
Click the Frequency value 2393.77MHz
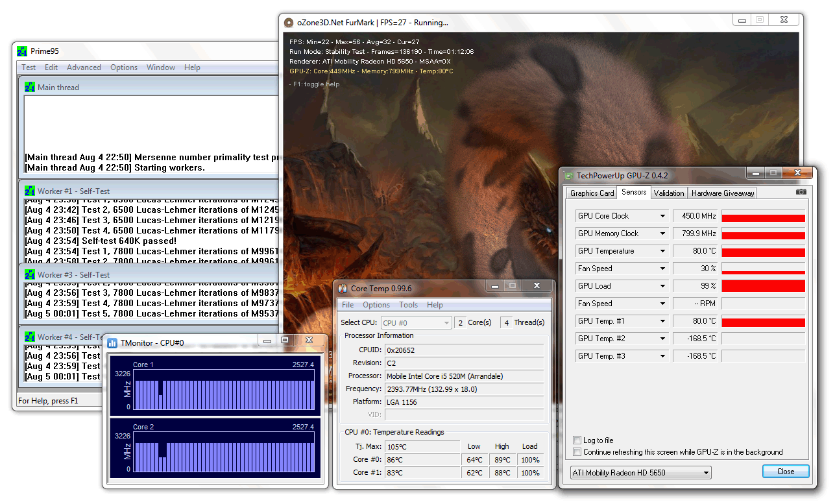click(x=464, y=389)
